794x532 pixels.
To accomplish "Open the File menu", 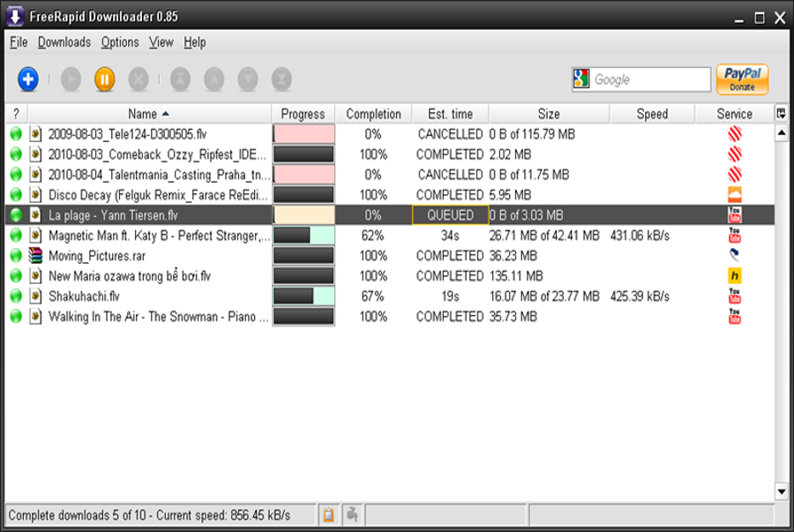I will [x=19, y=42].
